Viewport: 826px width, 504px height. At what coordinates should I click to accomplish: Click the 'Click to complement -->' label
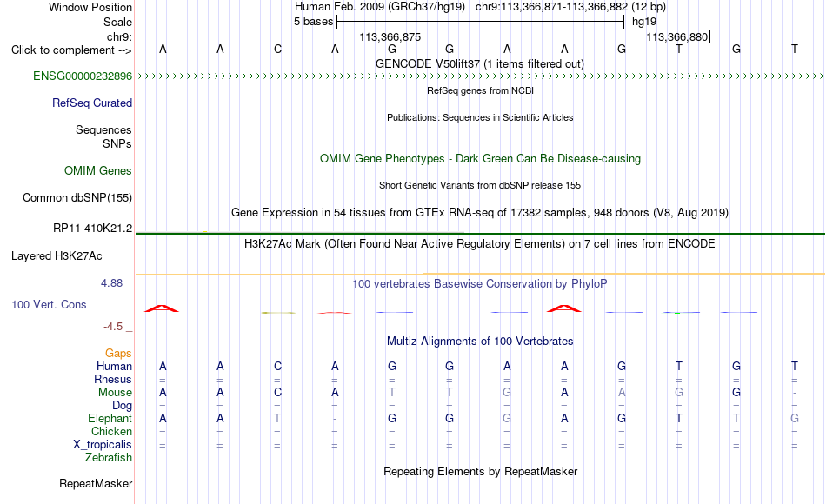(x=71, y=50)
